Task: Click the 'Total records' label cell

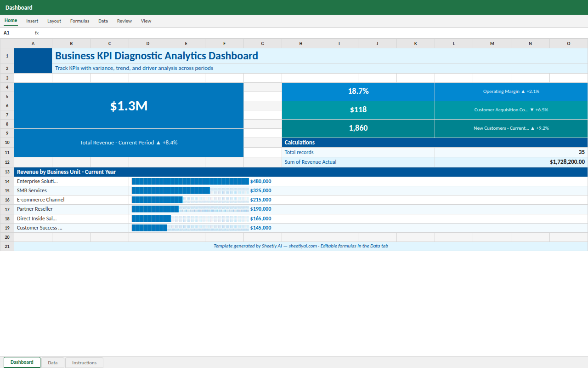Action: [358, 152]
